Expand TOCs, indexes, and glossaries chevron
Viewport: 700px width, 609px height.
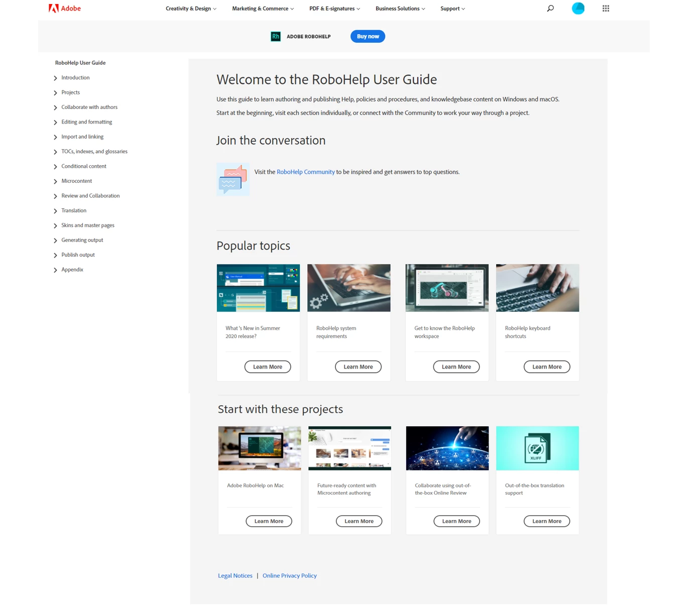[x=55, y=152]
